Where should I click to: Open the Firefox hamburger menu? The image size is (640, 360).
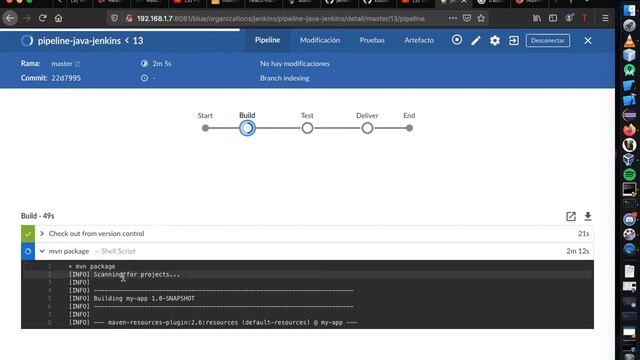pos(605,18)
